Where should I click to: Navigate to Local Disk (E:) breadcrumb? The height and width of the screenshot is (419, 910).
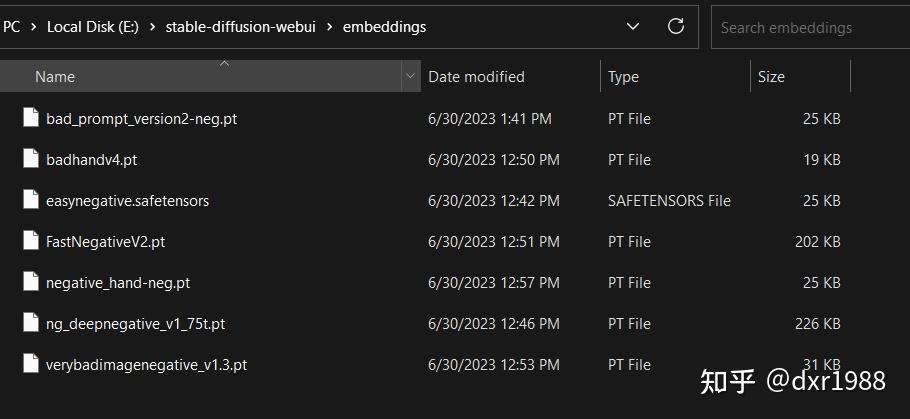click(93, 27)
